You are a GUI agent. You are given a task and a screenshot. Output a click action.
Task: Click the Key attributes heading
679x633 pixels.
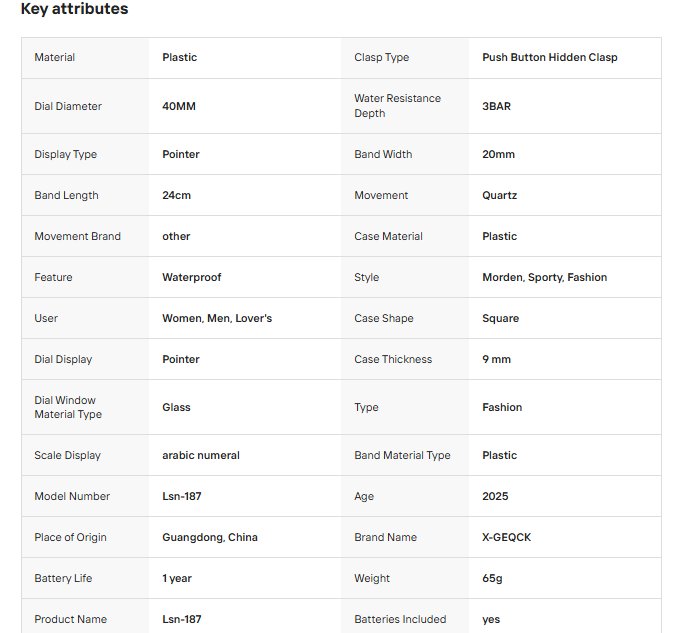pyautogui.click(x=74, y=9)
